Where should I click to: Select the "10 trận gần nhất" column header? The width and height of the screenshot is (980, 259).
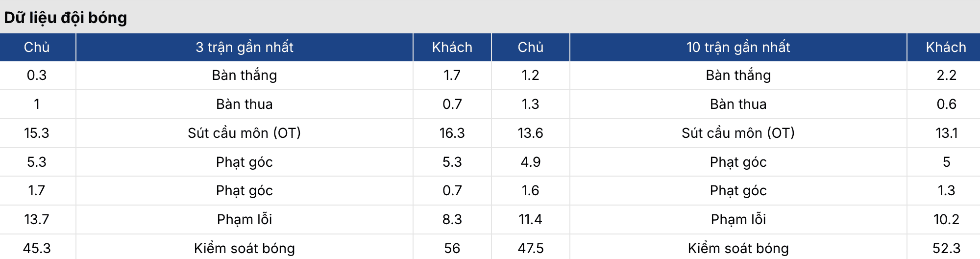738,47
